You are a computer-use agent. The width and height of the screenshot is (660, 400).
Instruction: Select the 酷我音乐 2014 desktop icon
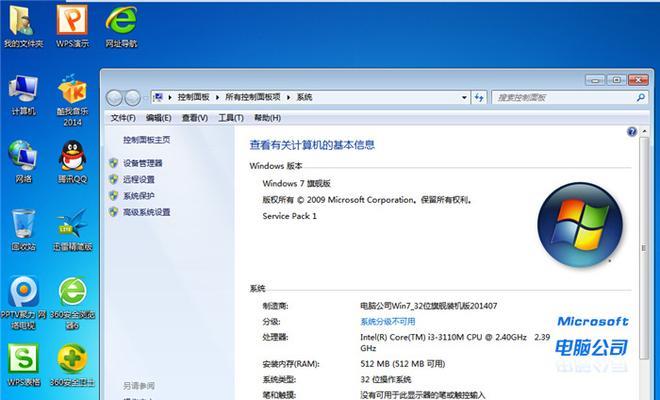coord(72,100)
